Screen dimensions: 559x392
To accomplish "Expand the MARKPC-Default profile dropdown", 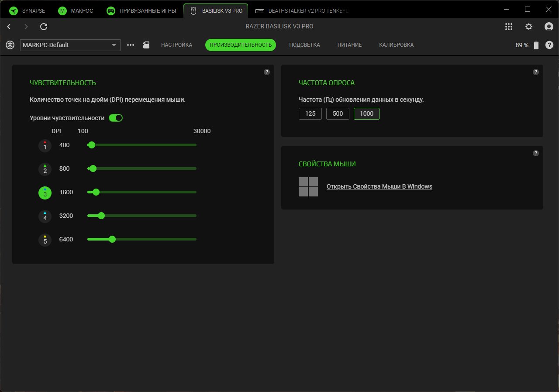I will click(70, 45).
